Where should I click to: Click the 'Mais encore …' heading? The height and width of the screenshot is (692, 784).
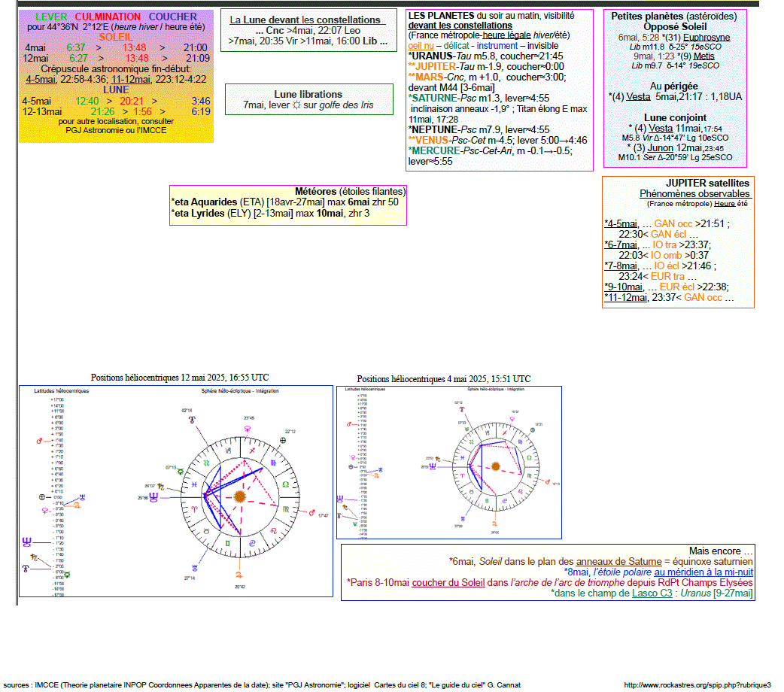coord(721,551)
